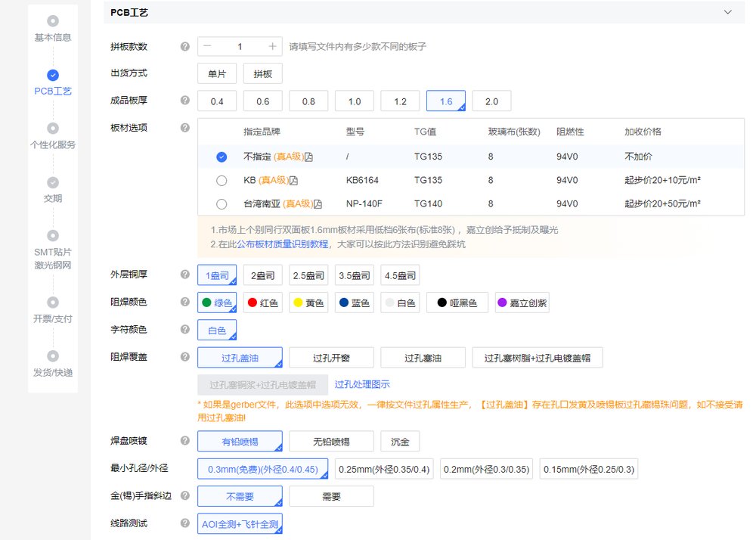The image size is (756, 540).
Task: Go to 开票/支付 step label
Action: tap(53, 318)
